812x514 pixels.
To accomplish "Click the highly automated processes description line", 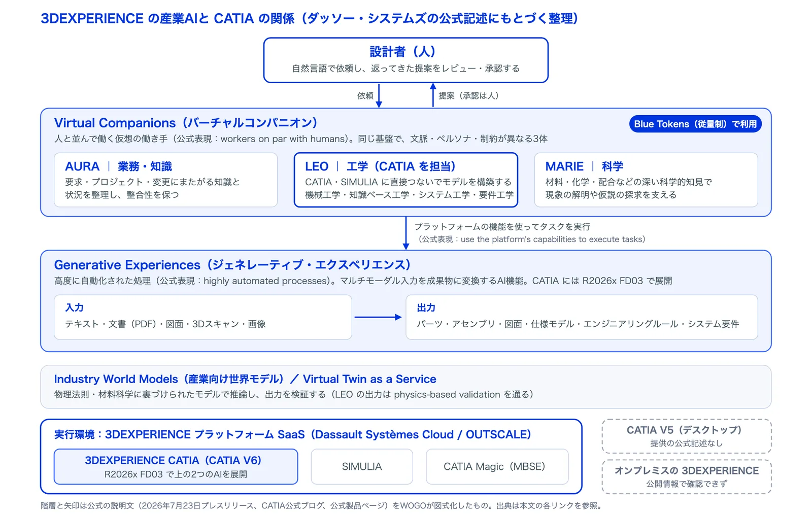I will [x=363, y=281].
